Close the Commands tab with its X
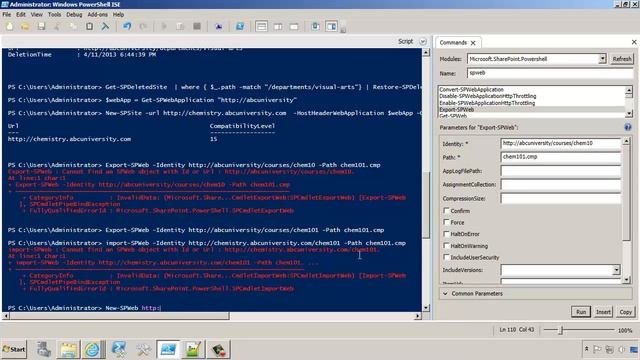 tap(473, 43)
